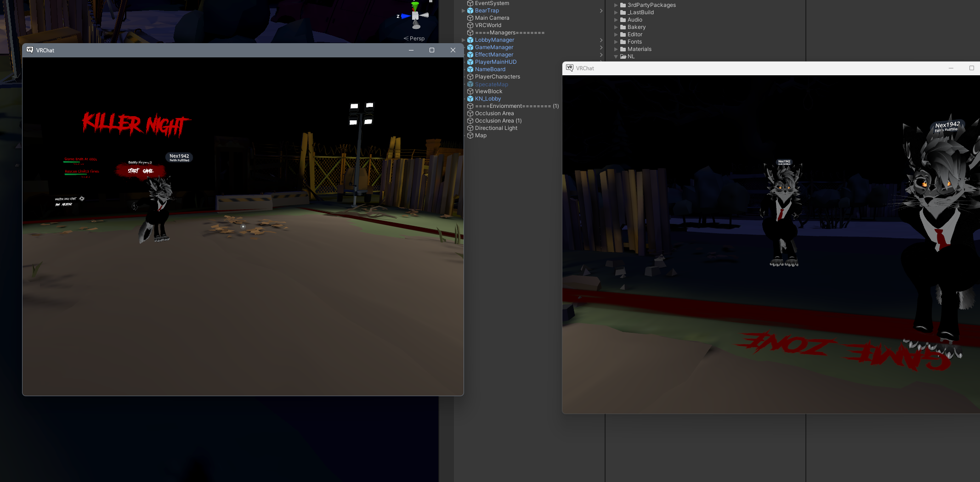Screen dimensions: 980x482
Task: Click the PlayerCharacters object cube icon
Action: pos(470,77)
